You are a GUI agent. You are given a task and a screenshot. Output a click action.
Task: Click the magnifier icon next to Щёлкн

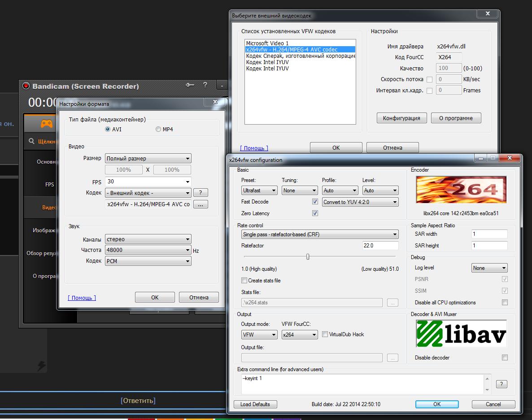click(31, 141)
